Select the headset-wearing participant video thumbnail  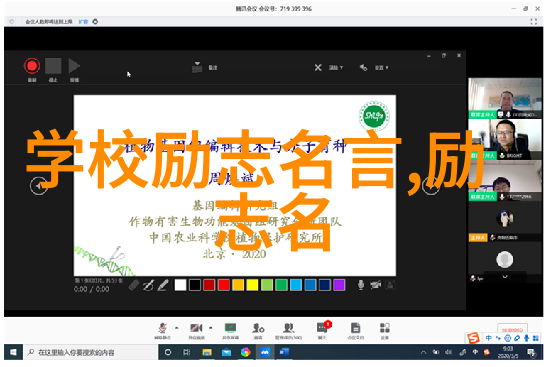click(x=505, y=139)
